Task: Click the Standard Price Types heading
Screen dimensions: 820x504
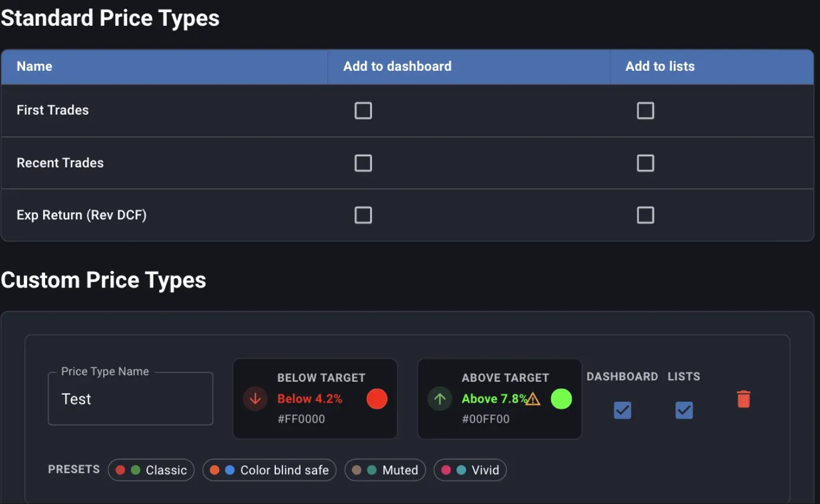Action: [x=110, y=18]
